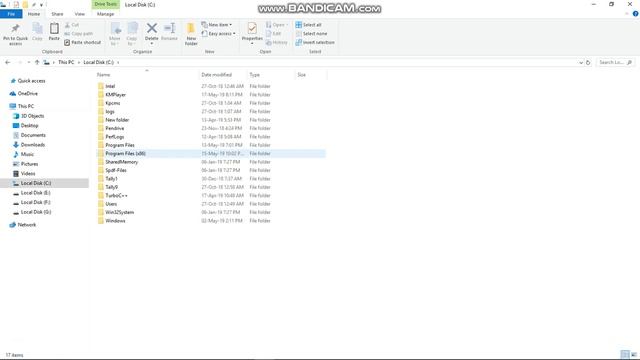Select This PC in the navigation pane
Viewport: 640px width, 360px height.
25,106
